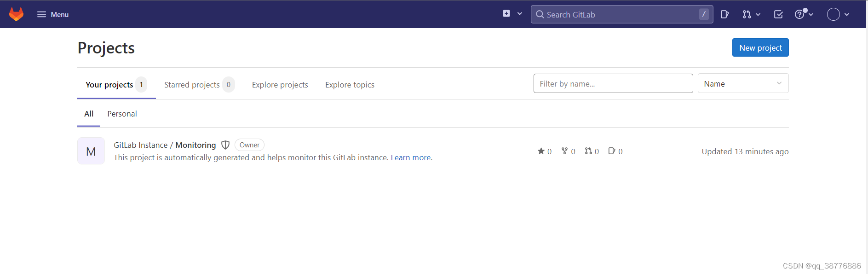Switch to the Personal tab
This screenshot has width=868, height=274.
[122, 114]
